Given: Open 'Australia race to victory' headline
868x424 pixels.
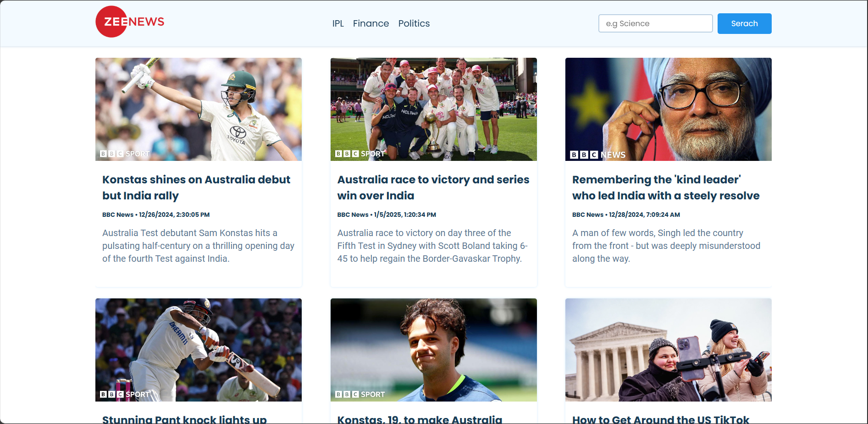Looking at the screenshot, I should (433, 187).
